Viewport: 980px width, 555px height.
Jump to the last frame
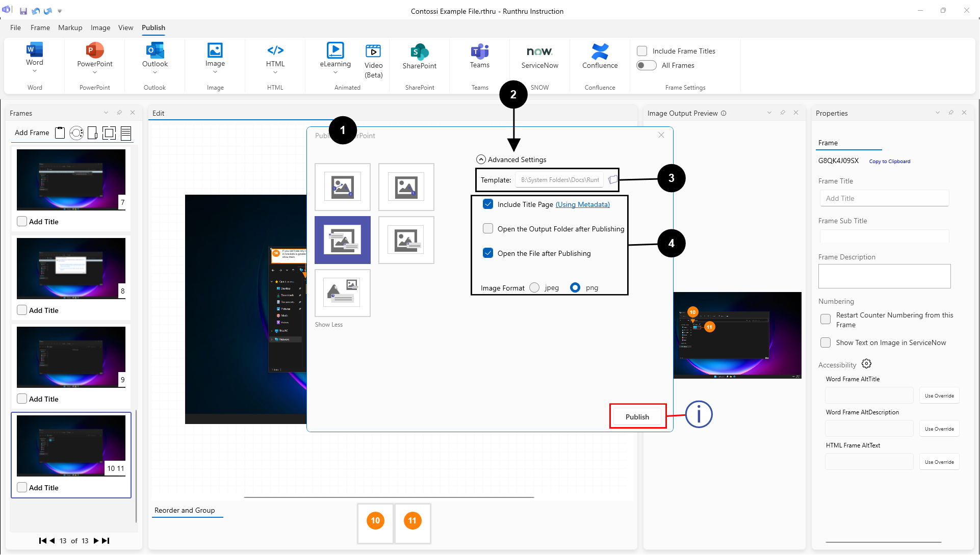tap(106, 541)
